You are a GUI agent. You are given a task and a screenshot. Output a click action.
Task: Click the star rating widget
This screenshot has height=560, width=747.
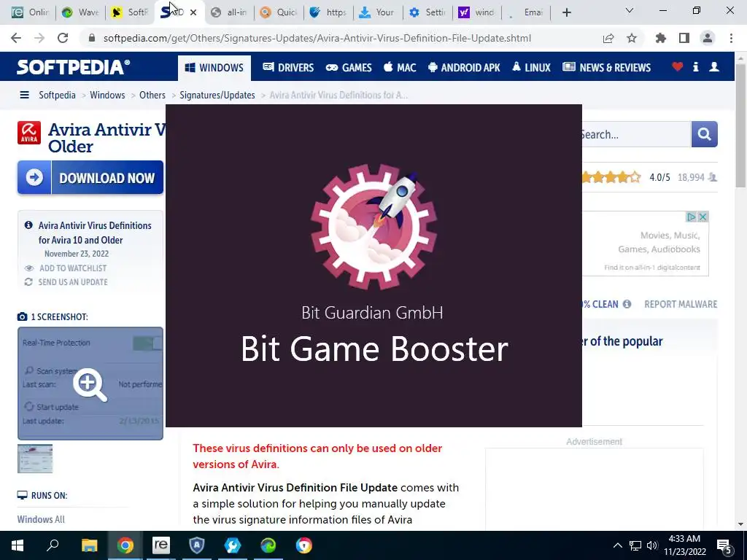pyautogui.click(x=611, y=178)
